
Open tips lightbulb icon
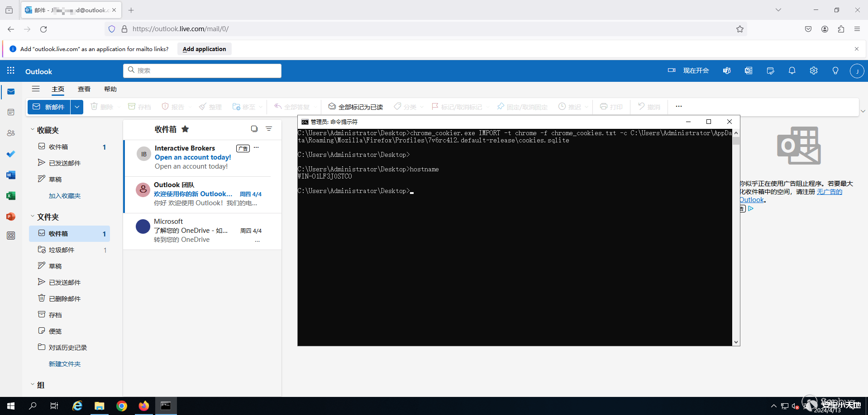coord(835,71)
